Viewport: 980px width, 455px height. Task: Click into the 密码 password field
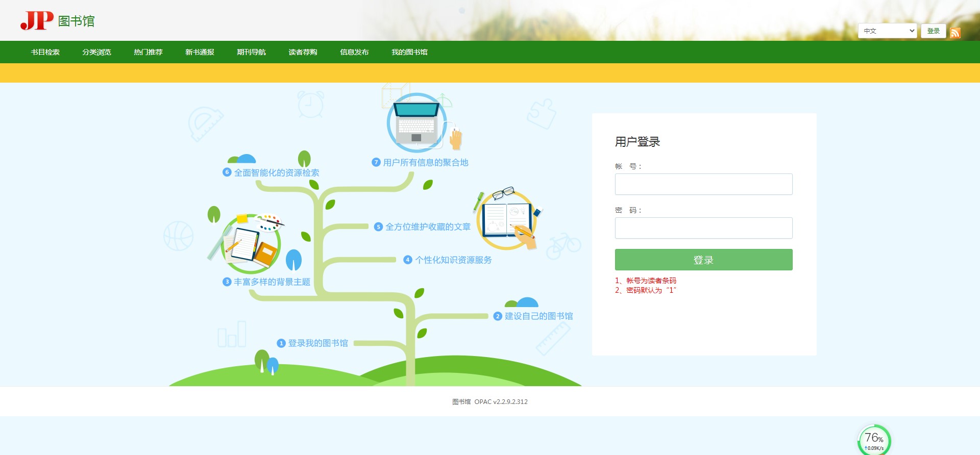click(703, 228)
